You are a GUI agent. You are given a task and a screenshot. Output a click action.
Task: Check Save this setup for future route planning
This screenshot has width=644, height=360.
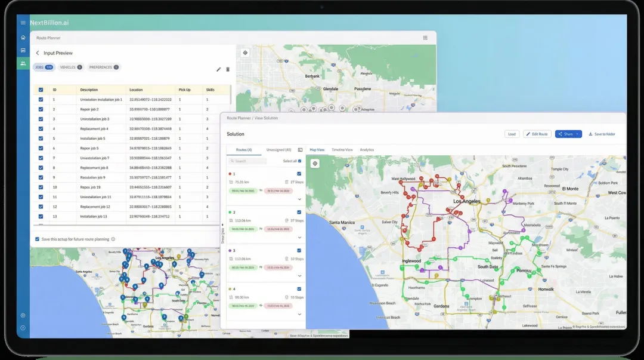tap(38, 238)
